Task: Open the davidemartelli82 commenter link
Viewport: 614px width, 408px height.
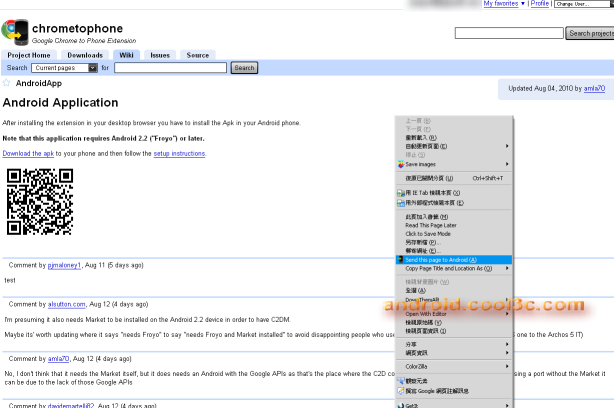Action: point(71,405)
